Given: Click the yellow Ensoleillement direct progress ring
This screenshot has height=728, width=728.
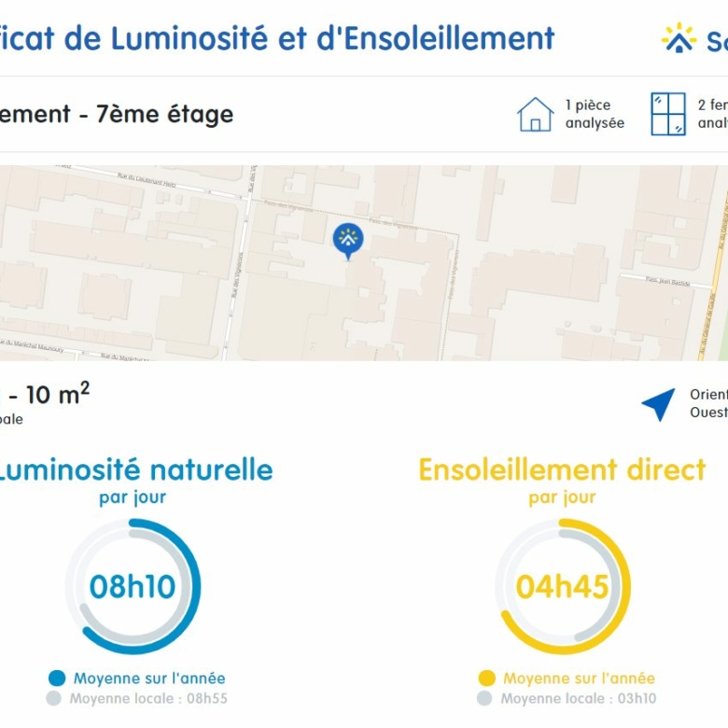Looking at the screenshot, I should click(x=563, y=586).
